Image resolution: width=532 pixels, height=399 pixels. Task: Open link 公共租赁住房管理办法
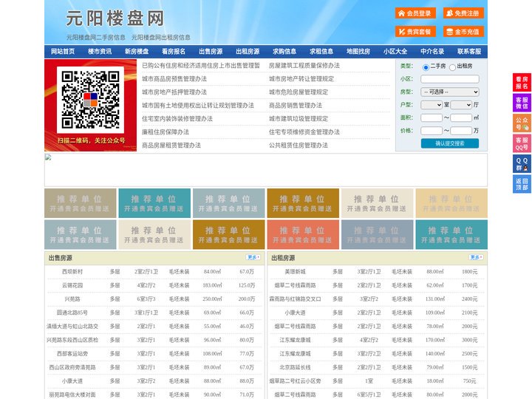299,146
